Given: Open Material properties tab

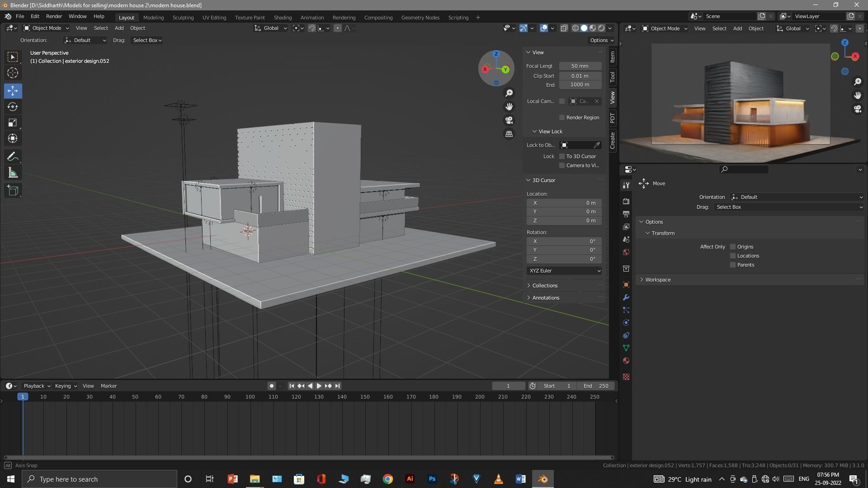Looking at the screenshot, I should pyautogui.click(x=626, y=361).
